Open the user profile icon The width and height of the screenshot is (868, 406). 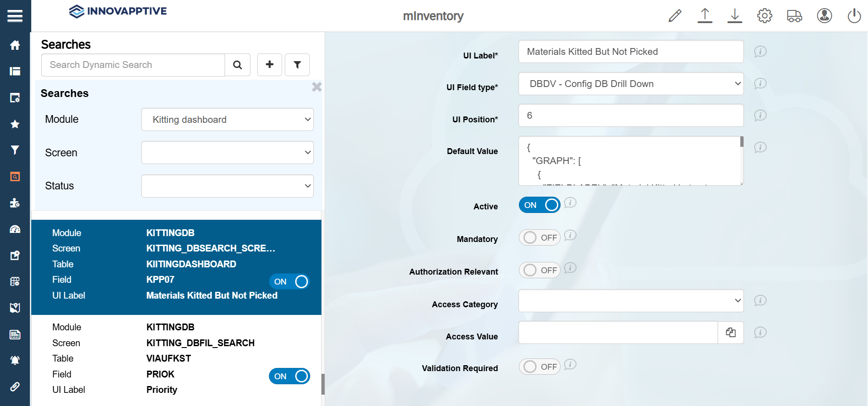pyautogui.click(x=824, y=16)
